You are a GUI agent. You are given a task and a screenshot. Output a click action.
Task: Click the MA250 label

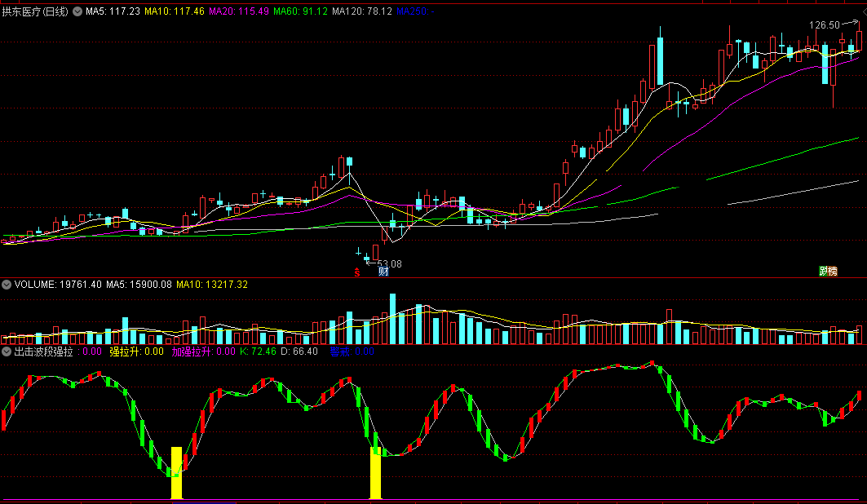pyautogui.click(x=415, y=11)
